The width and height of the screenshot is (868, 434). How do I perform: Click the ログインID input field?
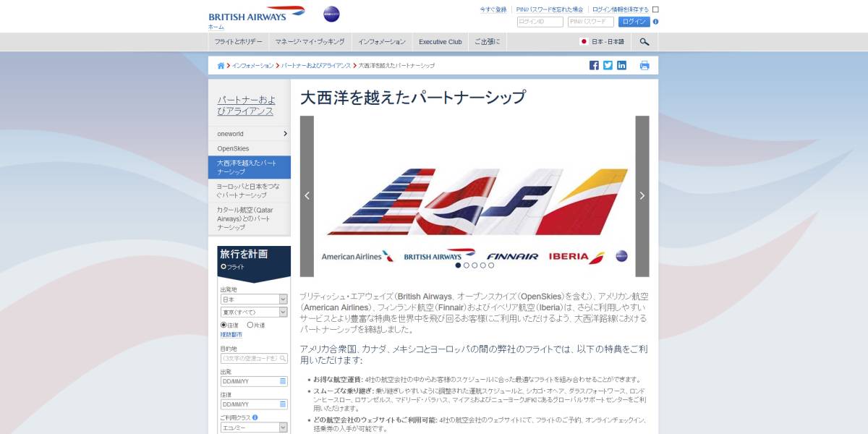[x=540, y=22]
